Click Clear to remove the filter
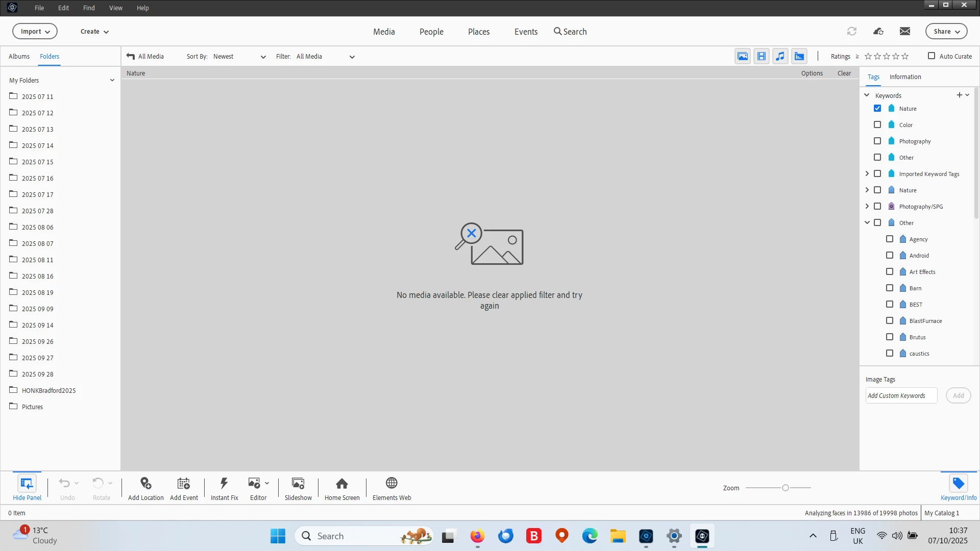The image size is (980, 551). (x=844, y=73)
